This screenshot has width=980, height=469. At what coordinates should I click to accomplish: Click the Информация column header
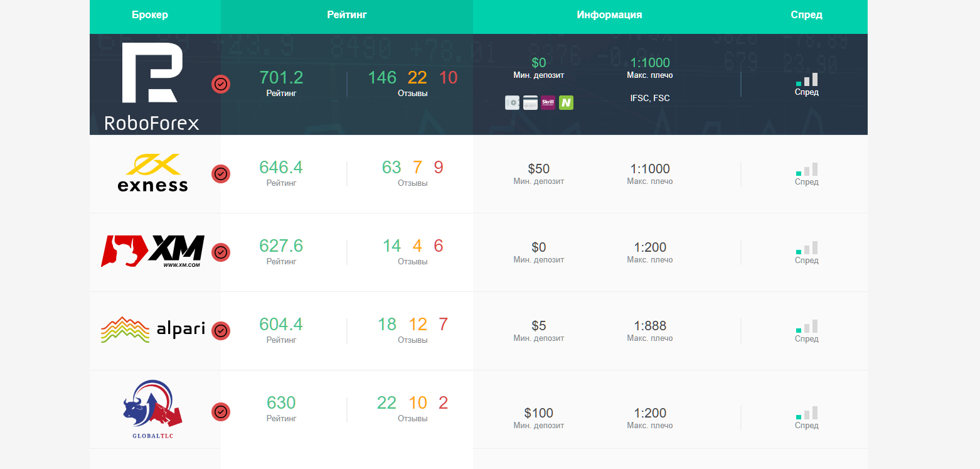point(609,15)
